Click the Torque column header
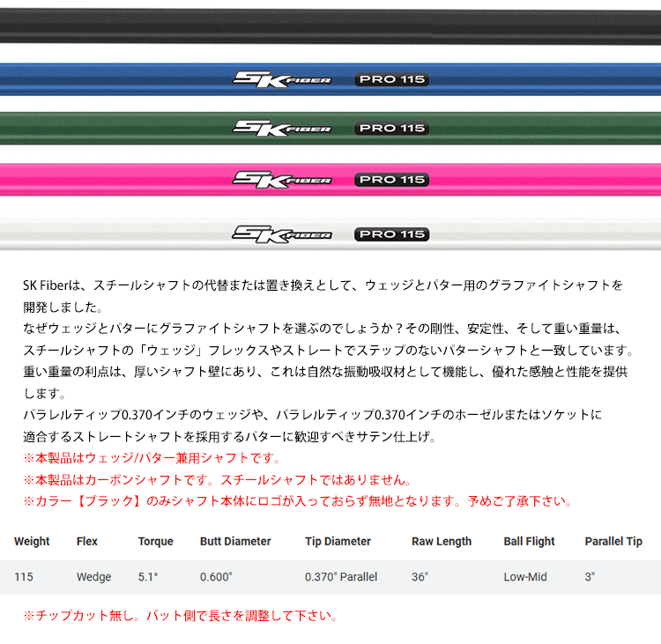The width and height of the screenshot is (661, 644). [x=155, y=541]
